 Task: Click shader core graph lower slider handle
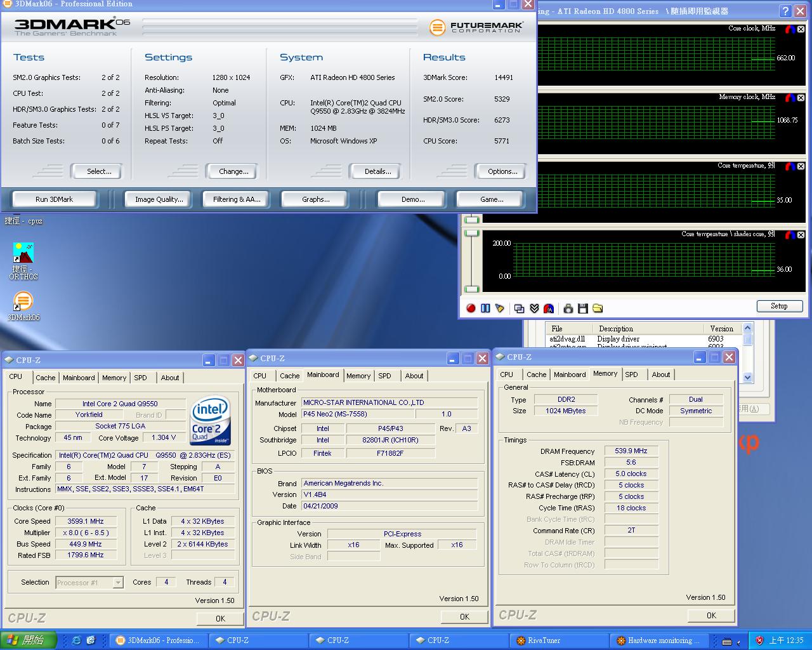point(472,289)
